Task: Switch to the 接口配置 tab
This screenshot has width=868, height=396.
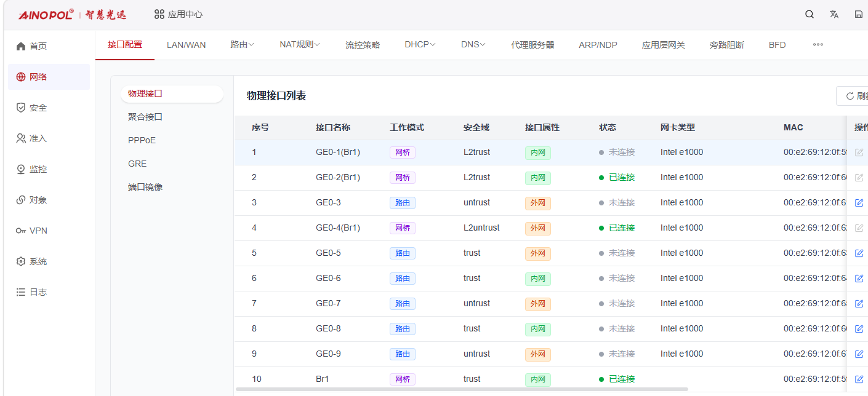Action: [125, 45]
